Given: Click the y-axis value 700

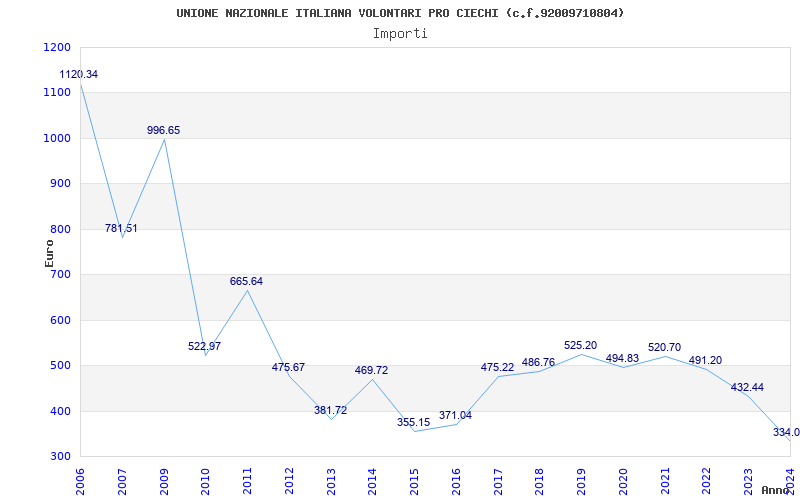Looking at the screenshot, I should [61, 274].
